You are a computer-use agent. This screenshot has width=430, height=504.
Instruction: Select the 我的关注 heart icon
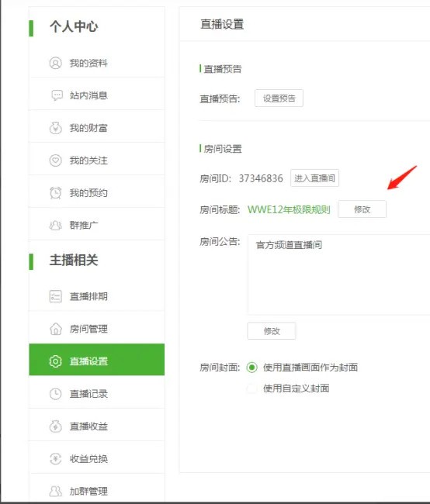[x=55, y=161]
